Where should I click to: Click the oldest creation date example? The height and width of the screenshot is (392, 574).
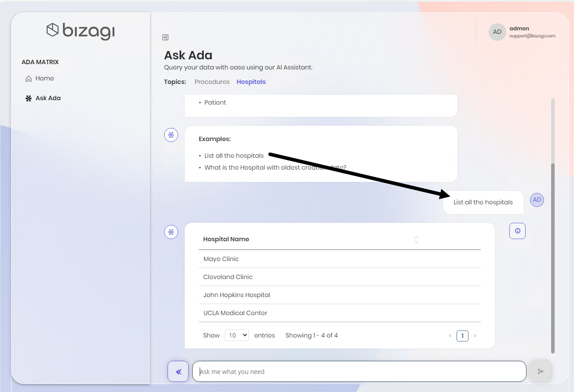[x=275, y=167]
